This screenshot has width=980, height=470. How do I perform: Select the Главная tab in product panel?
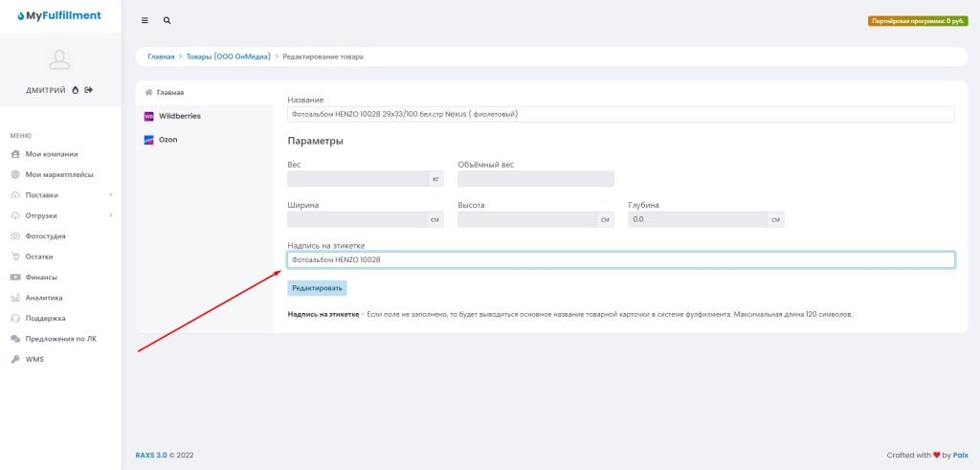169,92
